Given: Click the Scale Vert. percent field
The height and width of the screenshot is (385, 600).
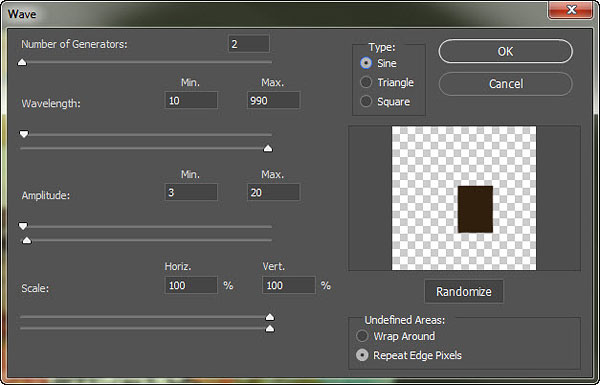Looking at the screenshot, I should point(289,285).
